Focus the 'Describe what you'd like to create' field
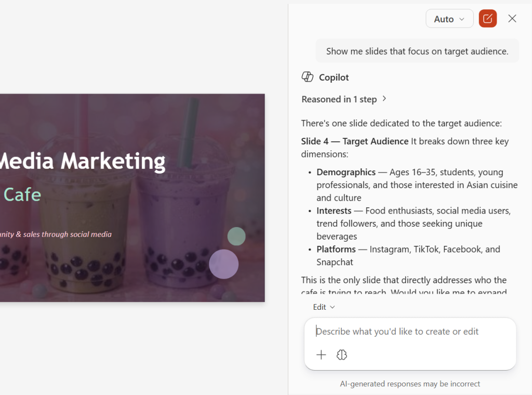 tap(410, 331)
